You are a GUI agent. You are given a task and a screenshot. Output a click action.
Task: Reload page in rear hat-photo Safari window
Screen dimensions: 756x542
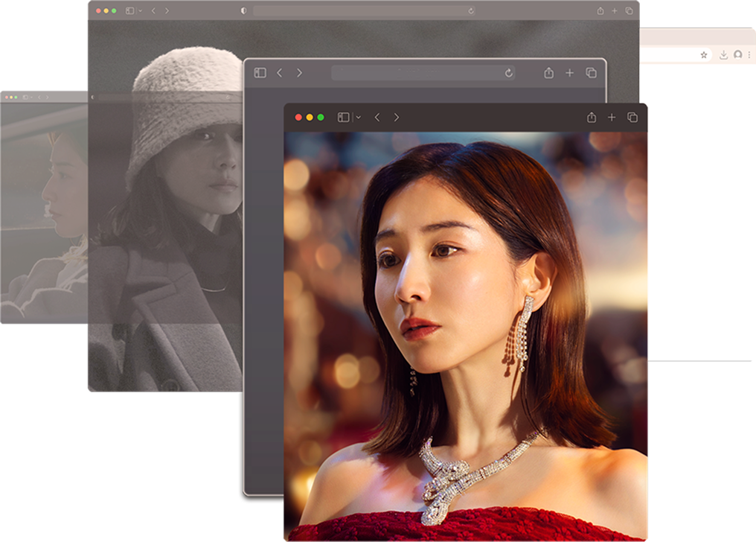click(x=470, y=10)
